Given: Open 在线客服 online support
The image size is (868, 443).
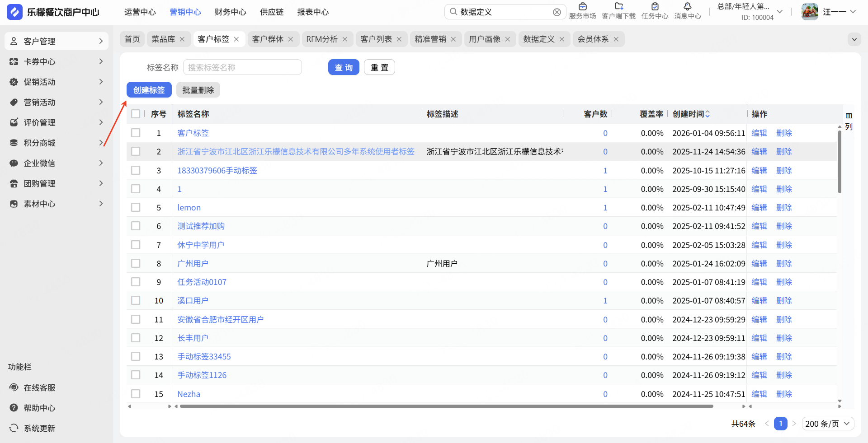Looking at the screenshot, I should click(39, 387).
